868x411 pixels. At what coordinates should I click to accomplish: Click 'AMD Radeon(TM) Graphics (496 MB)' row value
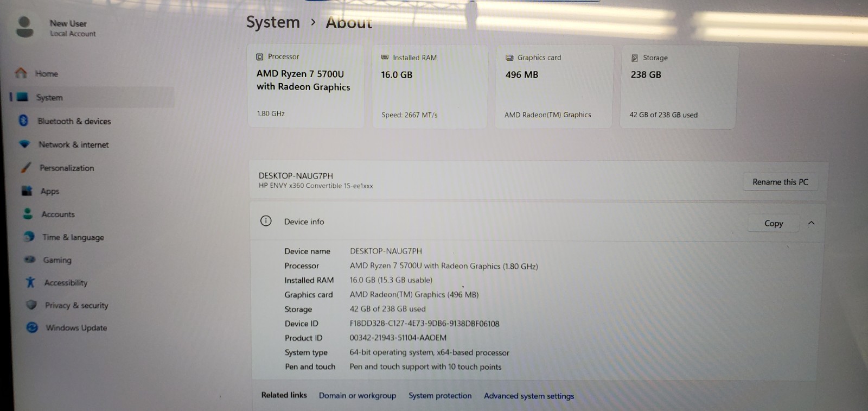(414, 294)
